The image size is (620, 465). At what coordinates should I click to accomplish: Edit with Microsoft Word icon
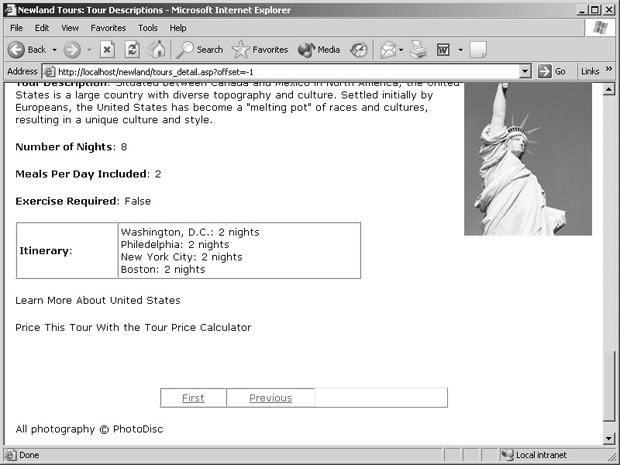click(443, 50)
